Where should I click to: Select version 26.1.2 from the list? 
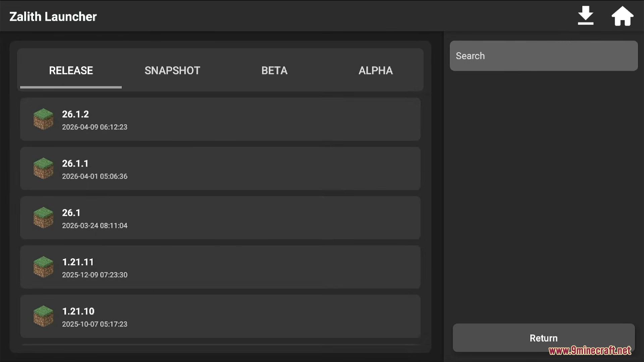coord(220,119)
